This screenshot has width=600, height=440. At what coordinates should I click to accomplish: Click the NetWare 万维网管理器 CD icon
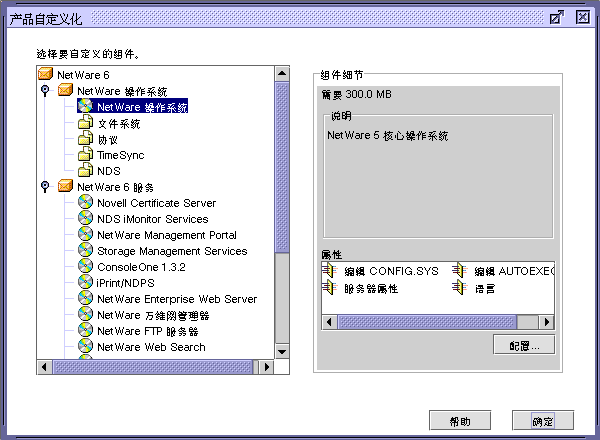click(x=85, y=315)
